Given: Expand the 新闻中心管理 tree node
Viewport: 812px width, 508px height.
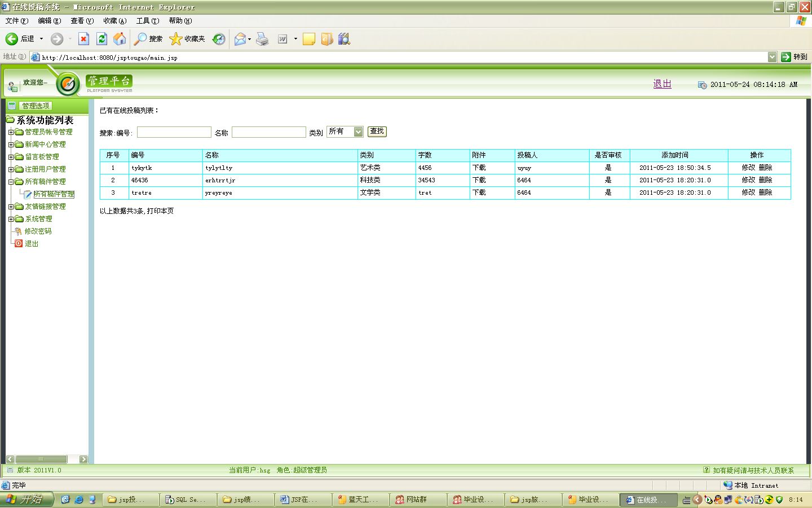Looking at the screenshot, I should tap(11, 144).
